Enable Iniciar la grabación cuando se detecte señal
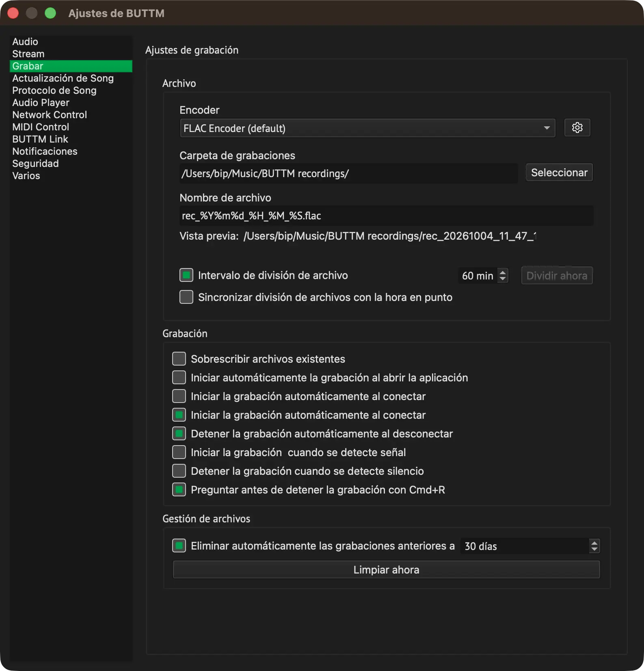 [x=179, y=452]
